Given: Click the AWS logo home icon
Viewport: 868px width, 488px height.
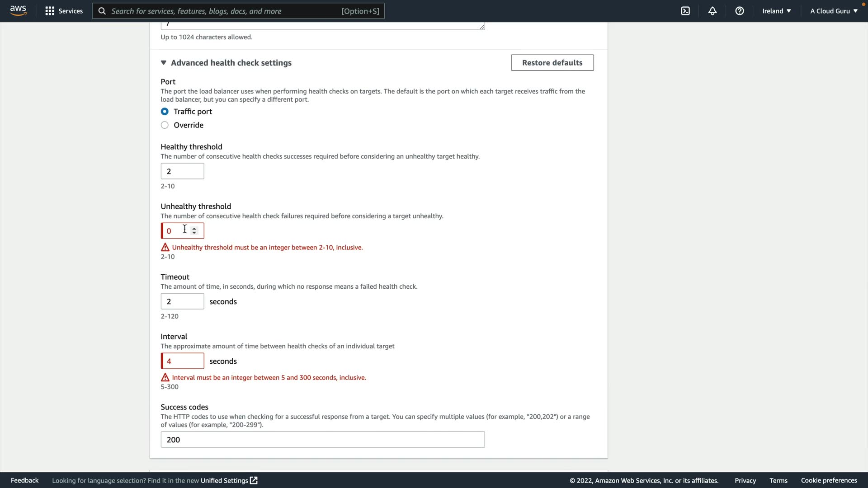Looking at the screenshot, I should 18,11.
